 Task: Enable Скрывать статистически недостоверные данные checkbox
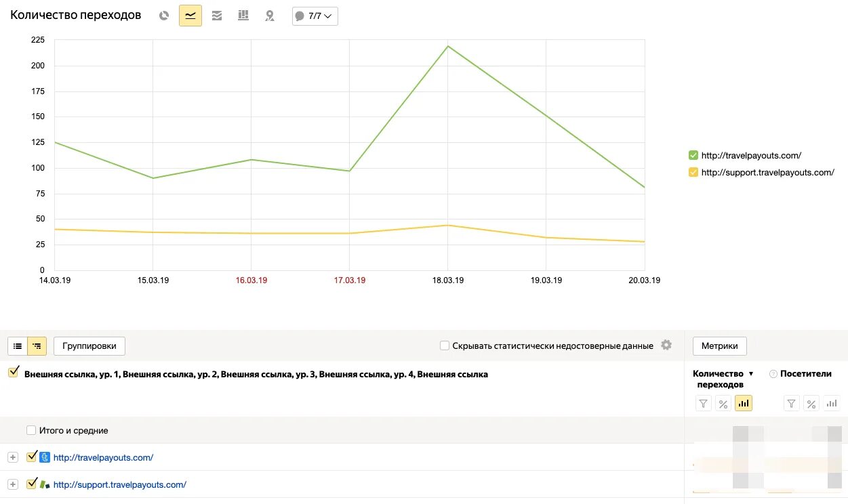click(x=445, y=345)
